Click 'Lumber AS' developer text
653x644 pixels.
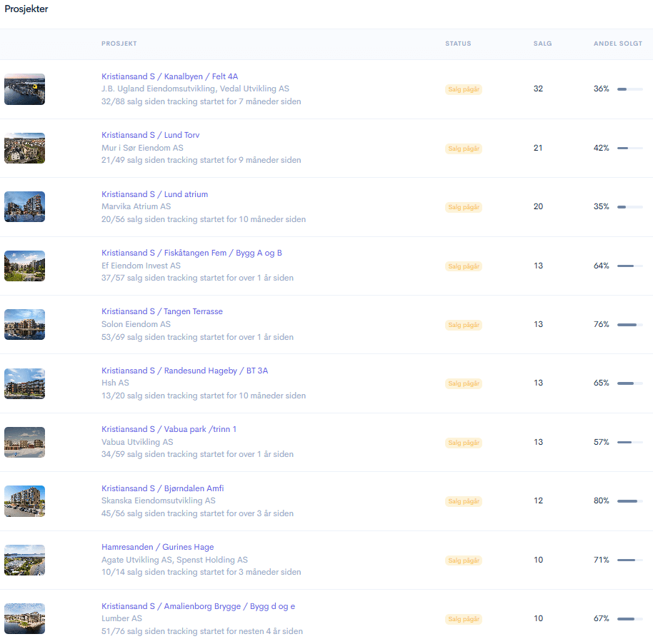click(x=121, y=618)
